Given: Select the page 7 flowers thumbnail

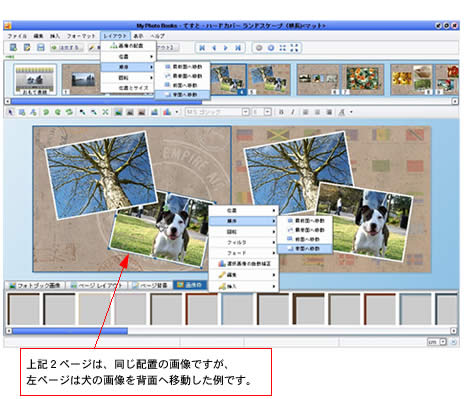Looking at the screenshot, I should (363, 80).
